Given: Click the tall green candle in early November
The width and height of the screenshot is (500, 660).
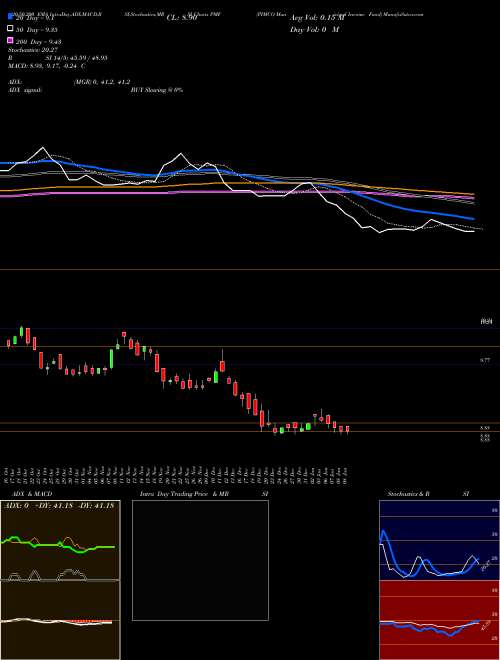Looking at the screenshot, I should pyautogui.click(x=112, y=358).
